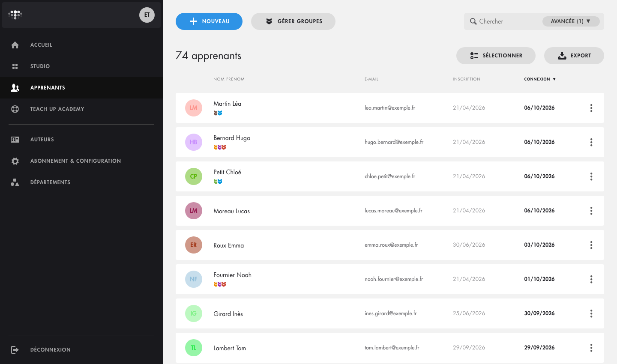Click the ER avatar of Roux Emma
This screenshot has width=617, height=364.
pos(194,245)
